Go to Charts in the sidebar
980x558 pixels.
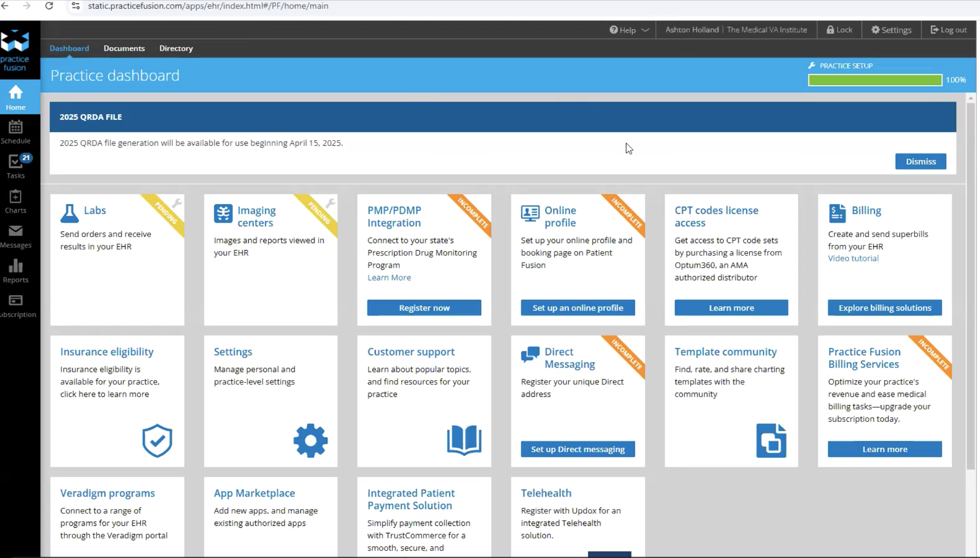click(x=15, y=201)
